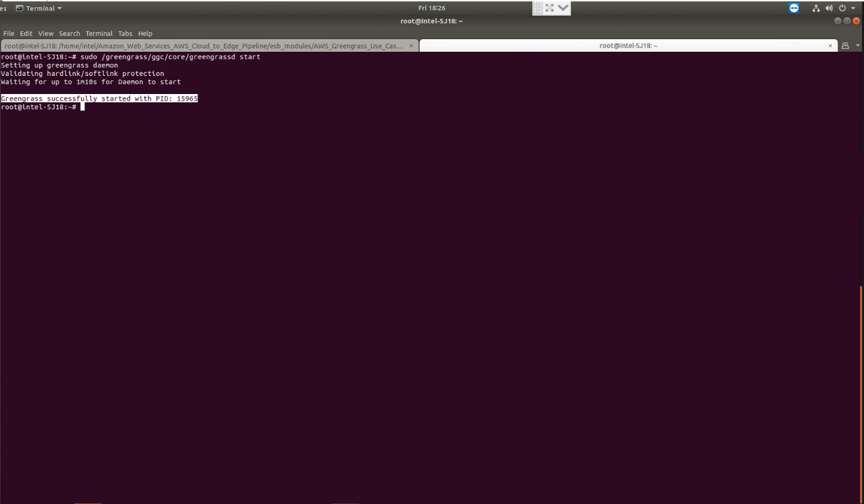Open the Terminal menu in the menu bar
This screenshot has height=504, width=864.
pyautogui.click(x=99, y=34)
